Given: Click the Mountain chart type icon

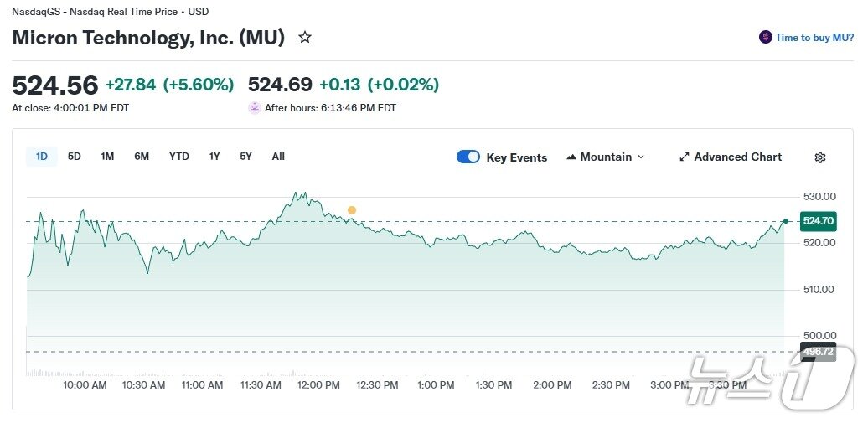Looking at the screenshot, I should pyautogui.click(x=571, y=157).
